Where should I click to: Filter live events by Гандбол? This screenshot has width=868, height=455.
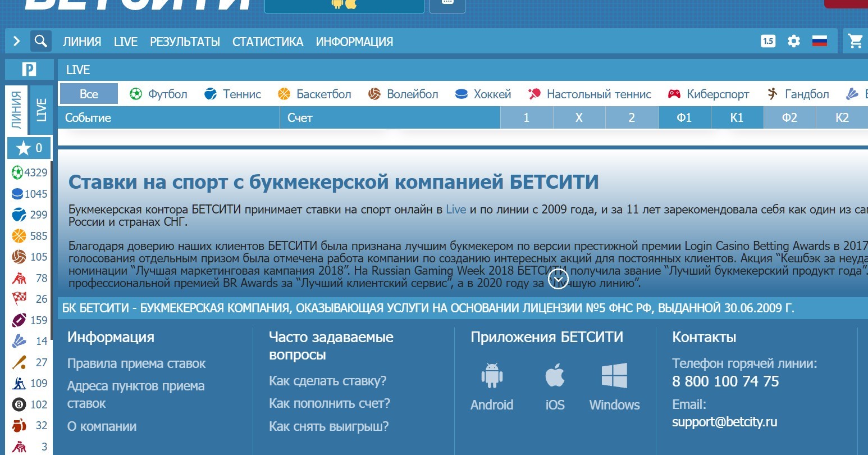point(798,94)
